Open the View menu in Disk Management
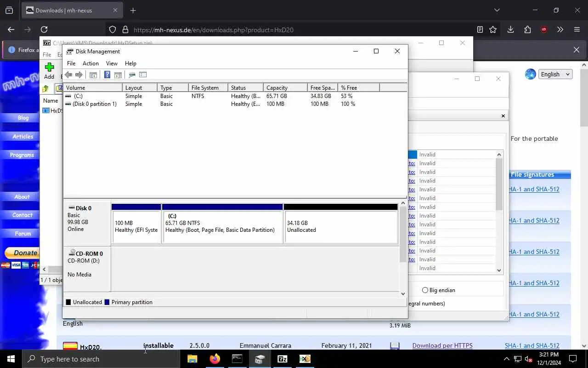 (x=112, y=63)
